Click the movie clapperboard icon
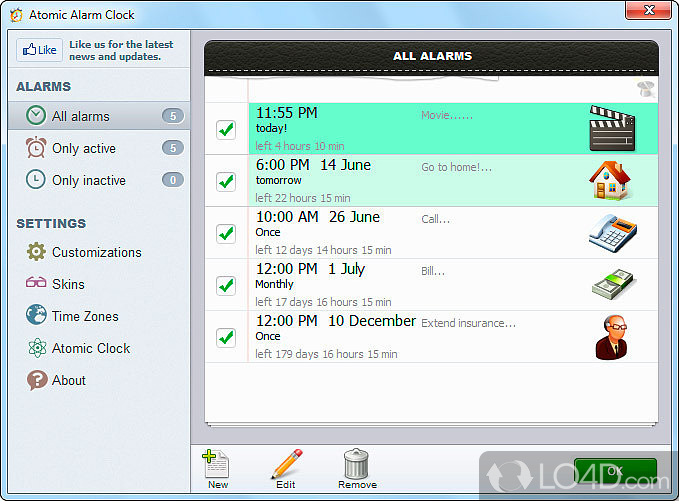Screen dimensions: 679x501 612,128
